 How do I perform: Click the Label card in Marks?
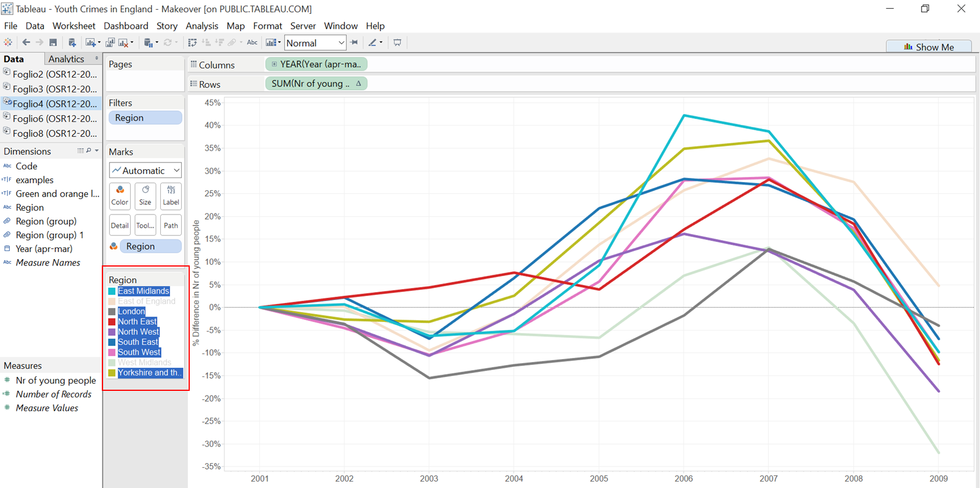171,195
